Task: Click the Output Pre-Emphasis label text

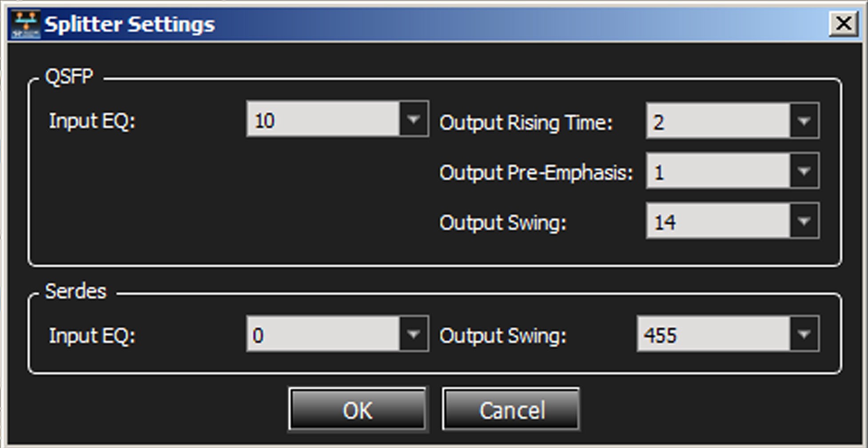Action: coord(536,172)
